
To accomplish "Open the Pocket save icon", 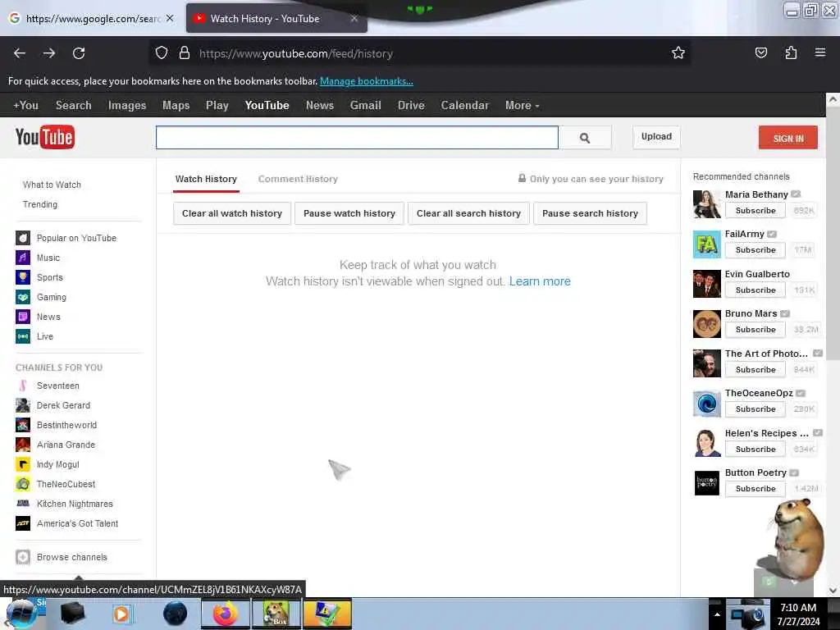I will pyautogui.click(x=760, y=52).
